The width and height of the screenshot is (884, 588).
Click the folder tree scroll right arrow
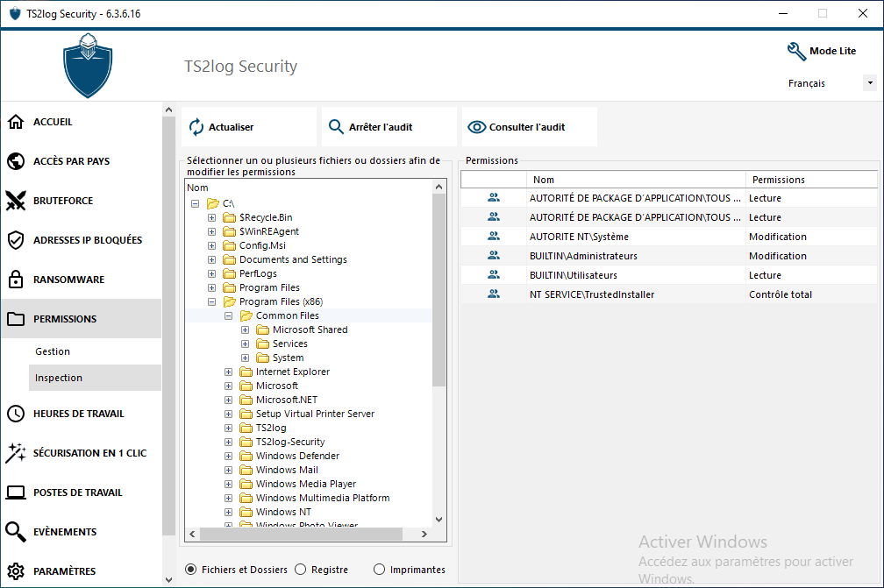pos(424,534)
